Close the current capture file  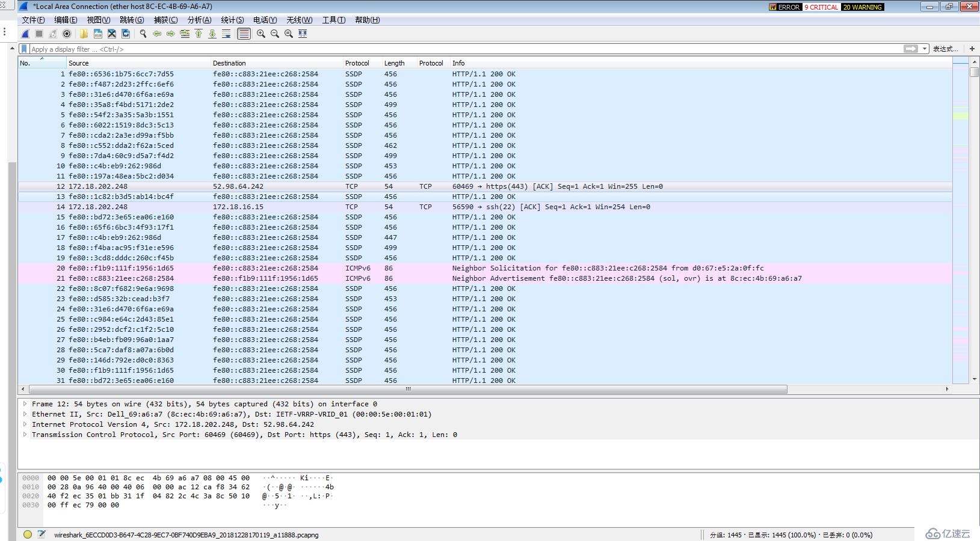[112, 34]
